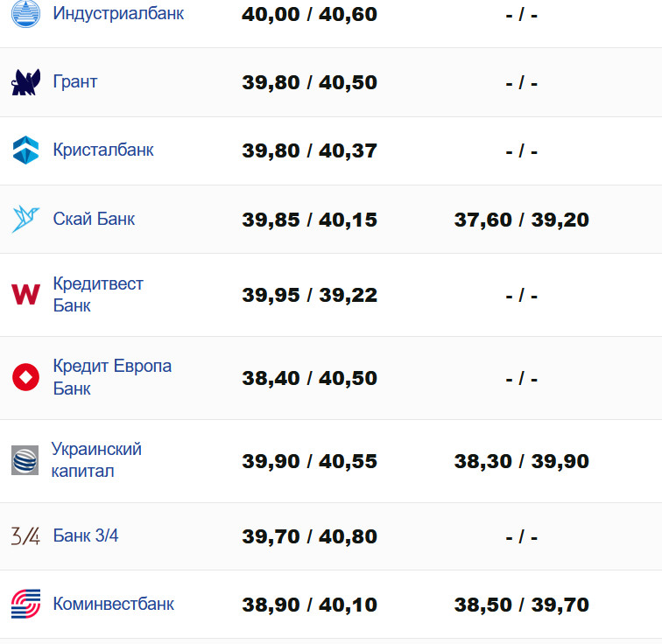The height and width of the screenshot is (644, 662).
Task: Open the Кристалбанк link
Action: tap(103, 150)
